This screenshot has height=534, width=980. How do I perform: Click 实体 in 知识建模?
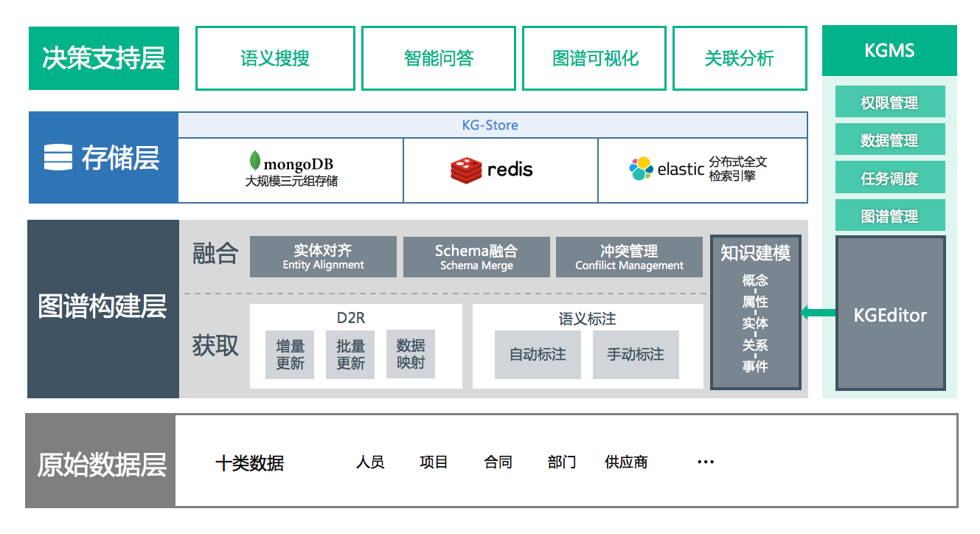tap(756, 323)
